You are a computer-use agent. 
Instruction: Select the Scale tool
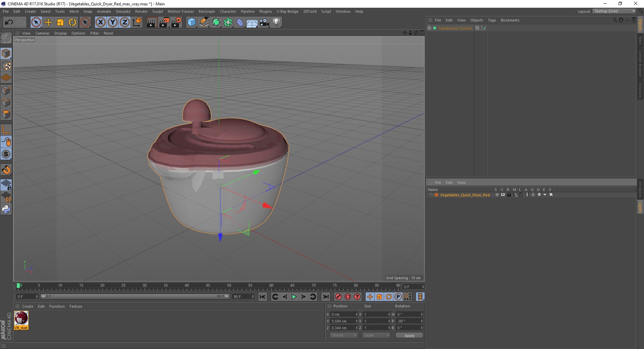[x=60, y=22]
